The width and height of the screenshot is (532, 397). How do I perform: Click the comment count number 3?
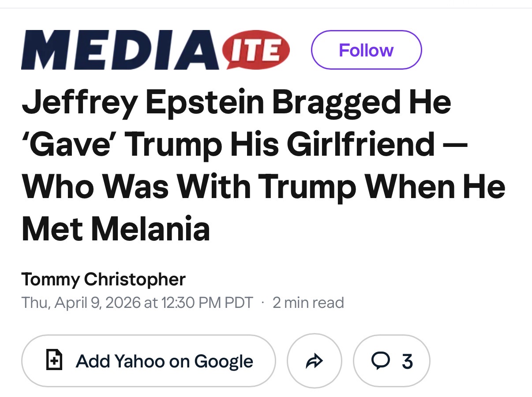point(407,362)
